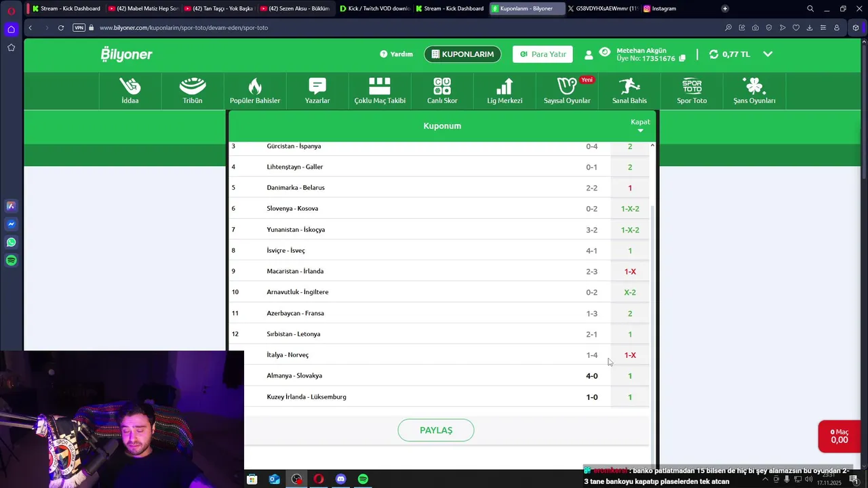Click the Metehan Akgün username
The height and width of the screenshot is (488, 868).
642,51
